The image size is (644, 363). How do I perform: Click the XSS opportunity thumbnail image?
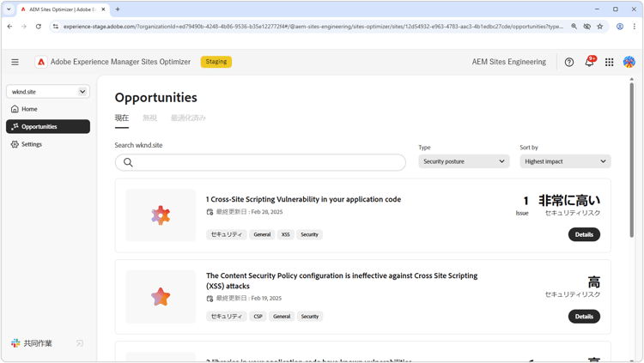(x=161, y=215)
